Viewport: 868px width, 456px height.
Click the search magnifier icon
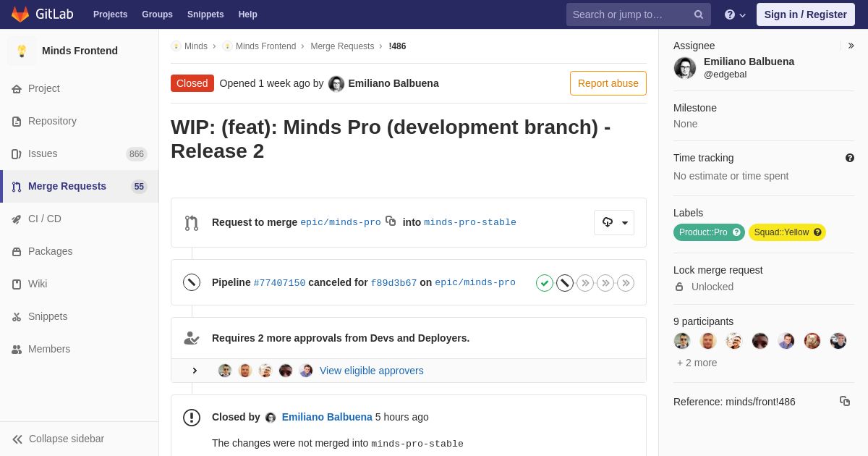pyautogui.click(x=699, y=14)
